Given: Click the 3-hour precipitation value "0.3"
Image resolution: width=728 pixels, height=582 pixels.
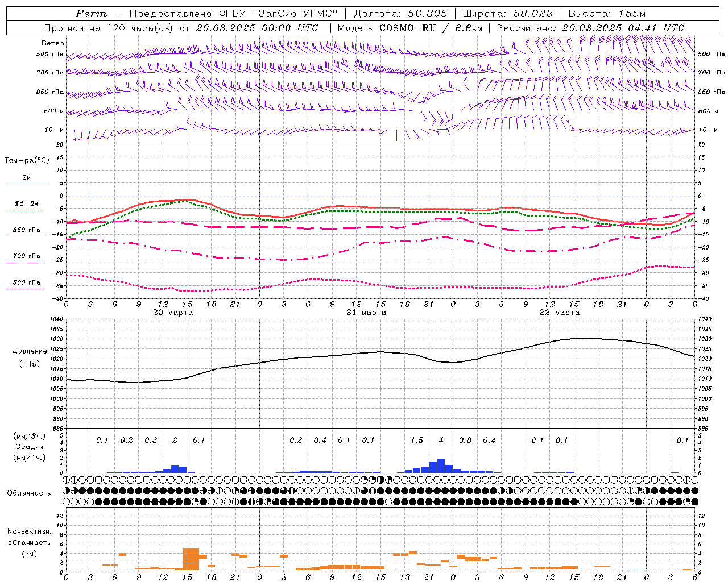Looking at the screenshot, I should click(151, 440).
